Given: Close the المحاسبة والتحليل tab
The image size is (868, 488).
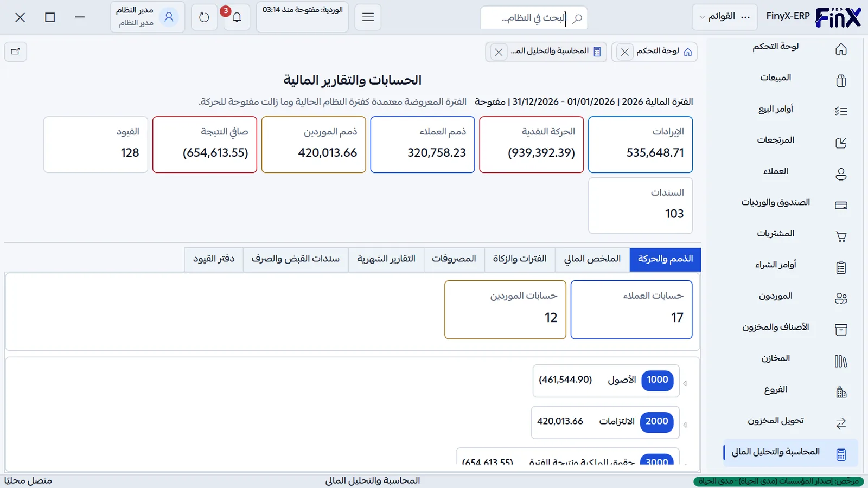Looking at the screenshot, I should pyautogui.click(x=499, y=52).
